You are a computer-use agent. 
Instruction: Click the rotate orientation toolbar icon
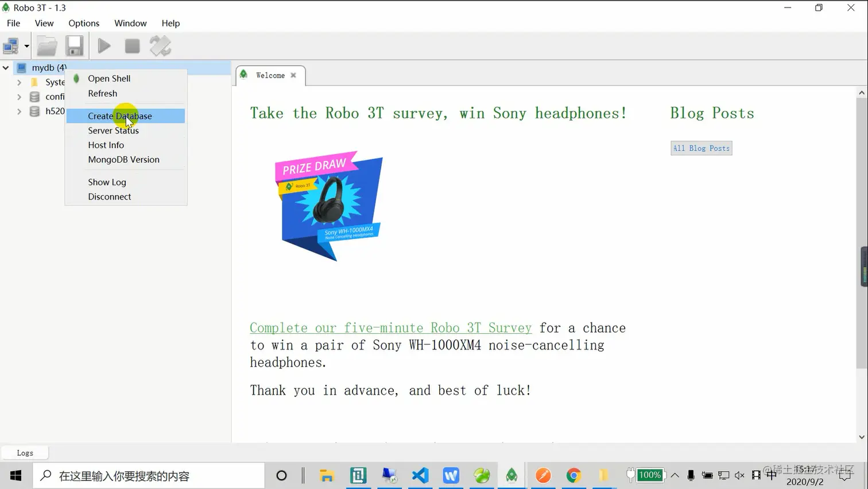coord(160,46)
